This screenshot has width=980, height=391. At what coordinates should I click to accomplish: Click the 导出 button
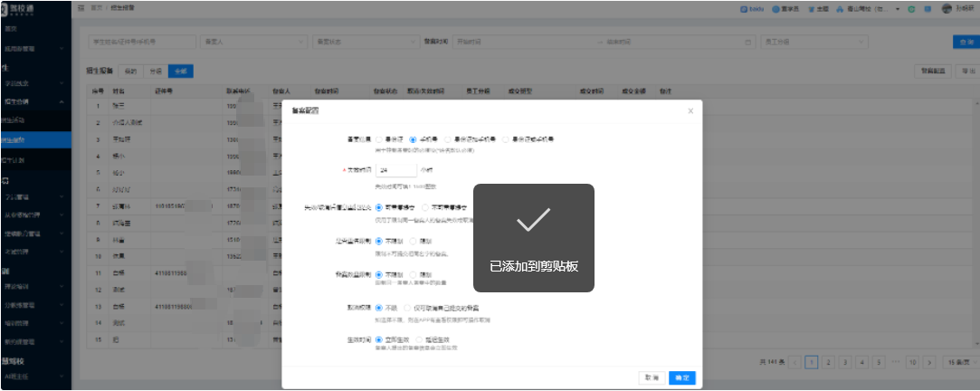(x=967, y=72)
